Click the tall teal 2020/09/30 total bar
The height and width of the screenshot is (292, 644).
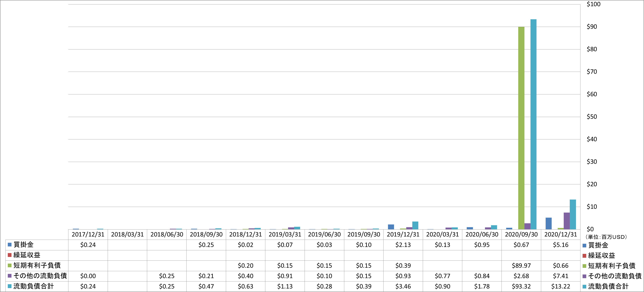534,124
